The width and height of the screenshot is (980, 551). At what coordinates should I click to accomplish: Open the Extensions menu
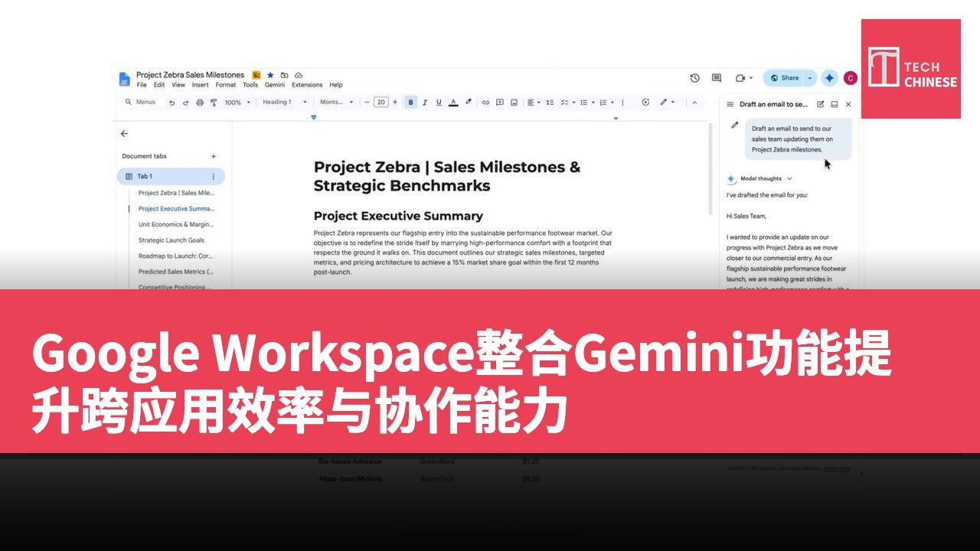[307, 85]
